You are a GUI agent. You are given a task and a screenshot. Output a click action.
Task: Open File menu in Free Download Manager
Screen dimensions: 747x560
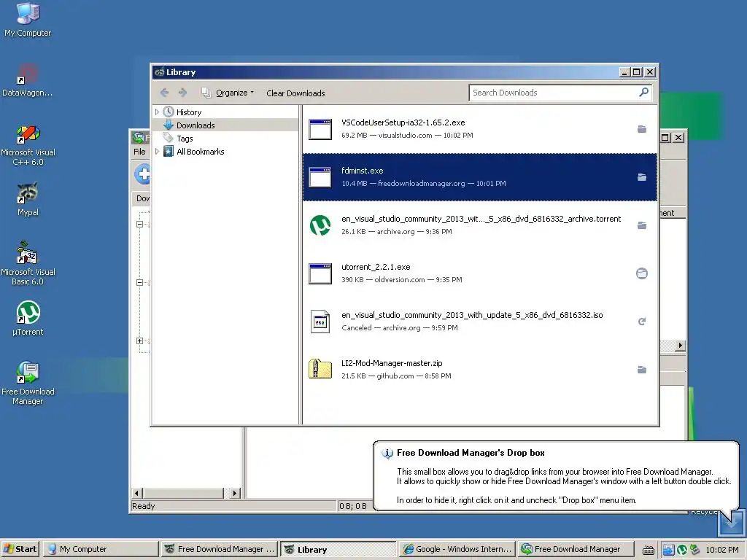coord(139,152)
